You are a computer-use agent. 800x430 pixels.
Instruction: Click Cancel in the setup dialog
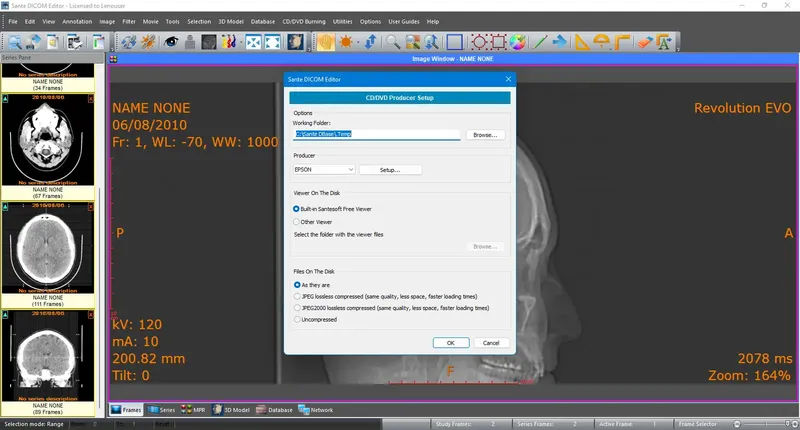point(491,343)
